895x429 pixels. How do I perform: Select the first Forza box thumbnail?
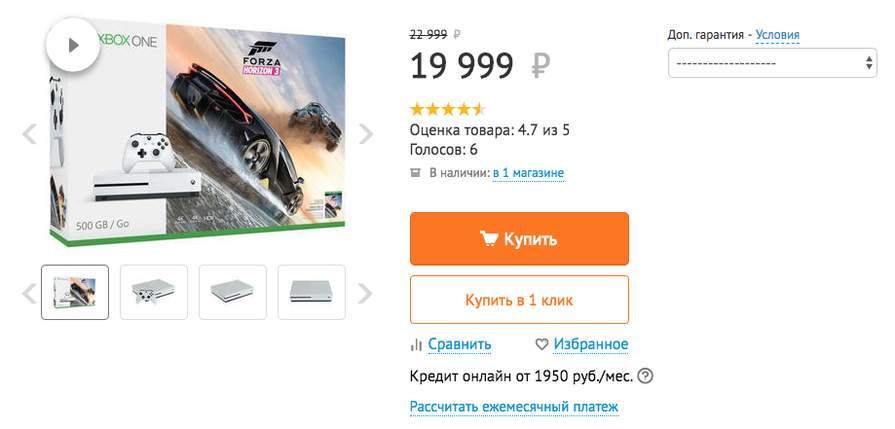point(75,292)
